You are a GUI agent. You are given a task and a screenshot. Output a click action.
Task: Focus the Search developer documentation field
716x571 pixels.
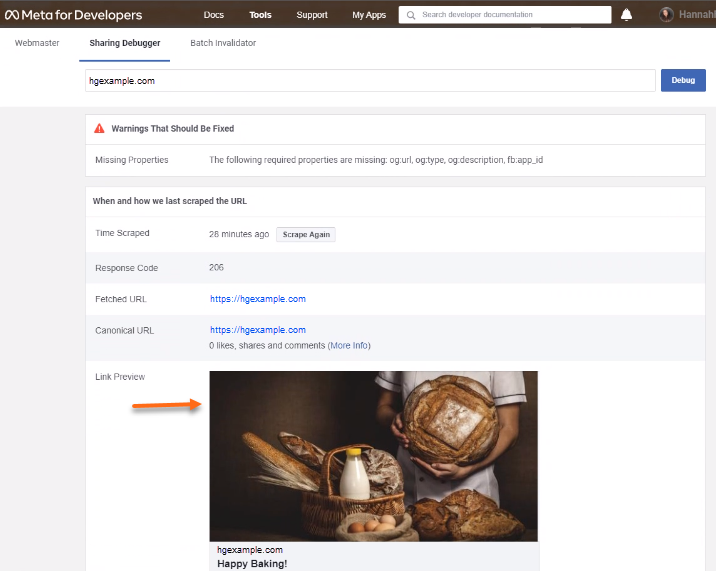click(x=510, y=15)
